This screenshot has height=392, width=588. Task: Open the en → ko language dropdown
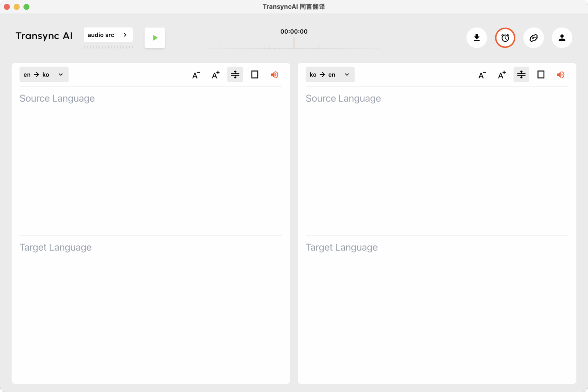(x=44, y=75)
